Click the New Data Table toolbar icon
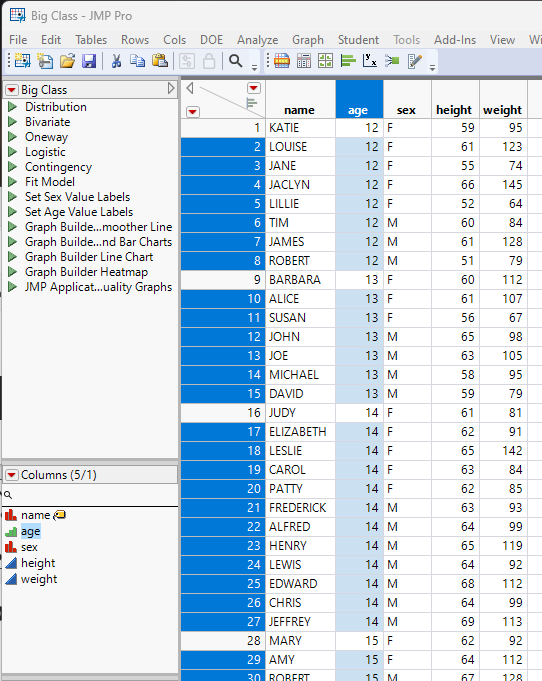Viewport: 542px width, 681px height. 23,61
